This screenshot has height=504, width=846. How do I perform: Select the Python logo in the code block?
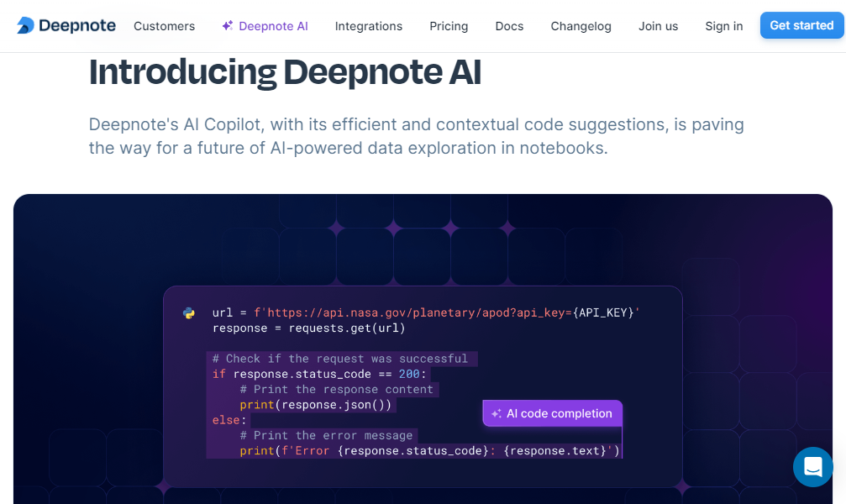click(188, 312)
